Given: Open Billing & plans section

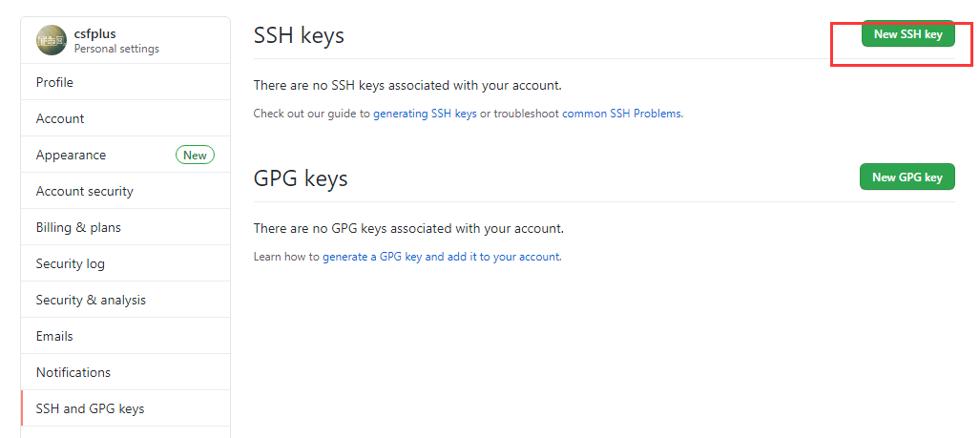Looking at the screenshot, I should point(78,227).
